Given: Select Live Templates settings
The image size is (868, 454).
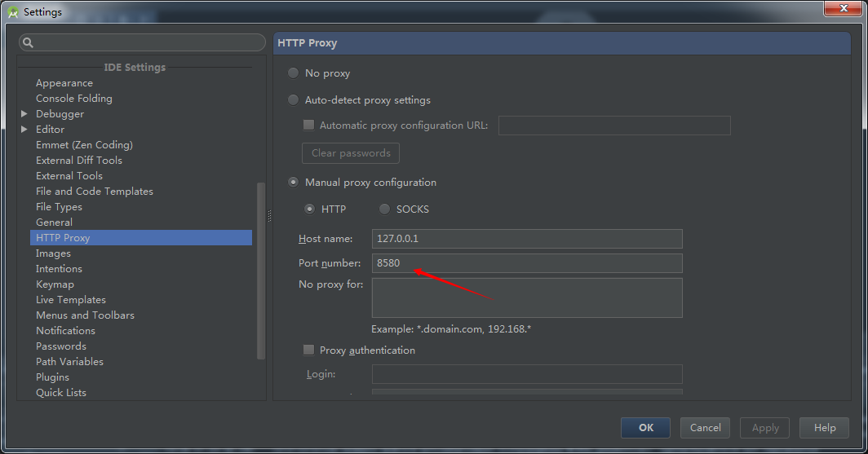Looking at the screenshot, I should pyautogui.click(x=71, y=300).
